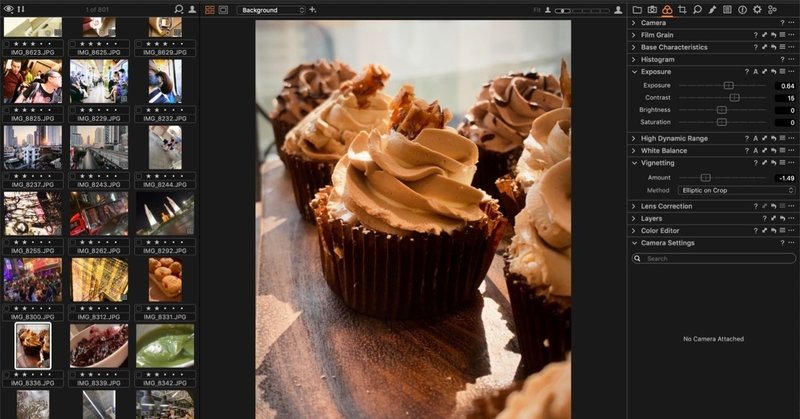The width and height of the screenshot is (800, 419).
Task: Expand the Color Editor panel
Action: [634, 231]
